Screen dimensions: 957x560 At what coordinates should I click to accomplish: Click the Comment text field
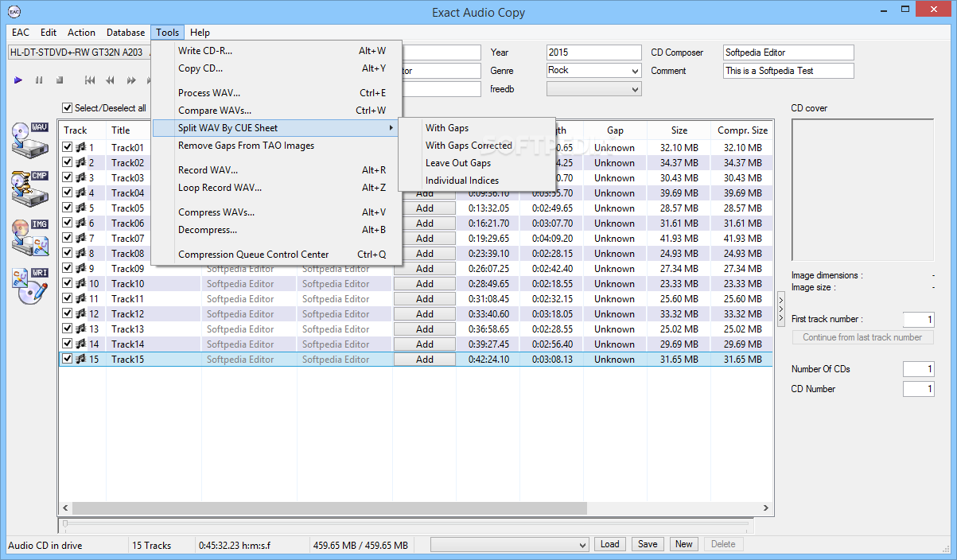click(788, 71)
